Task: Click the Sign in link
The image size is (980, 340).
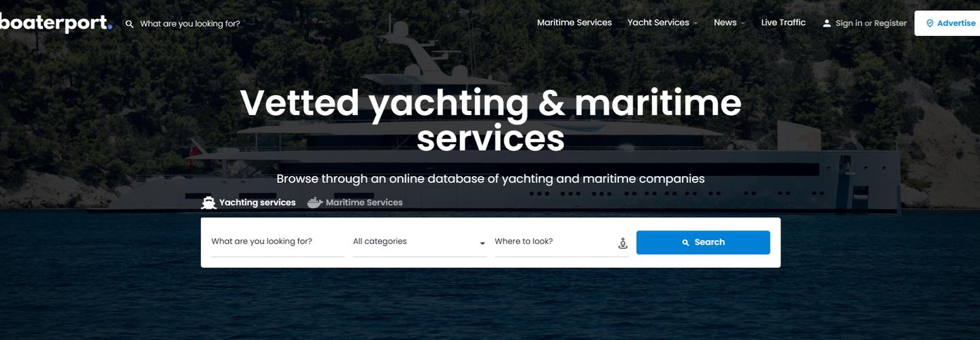Action: pyautogui.click(x=849, y=23)
